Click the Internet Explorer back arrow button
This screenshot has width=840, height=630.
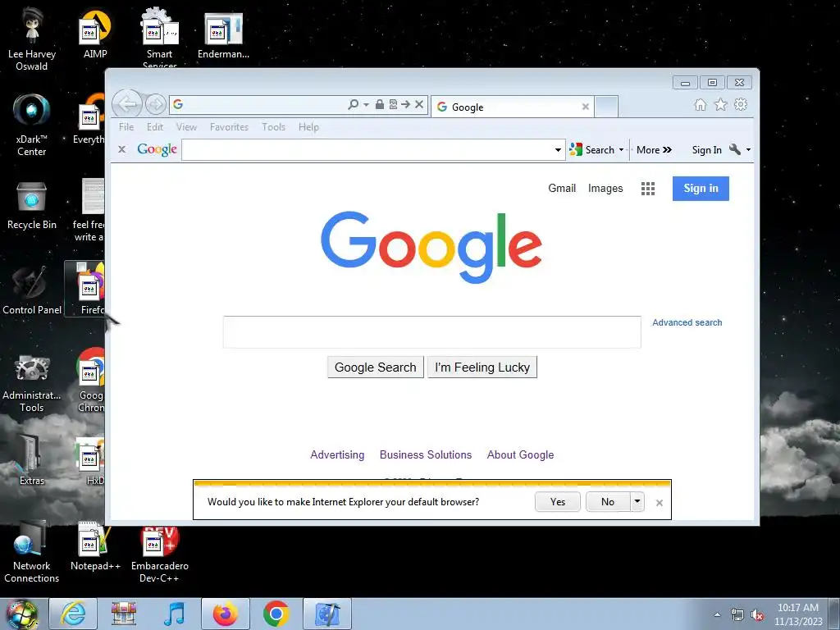point(127,104)
